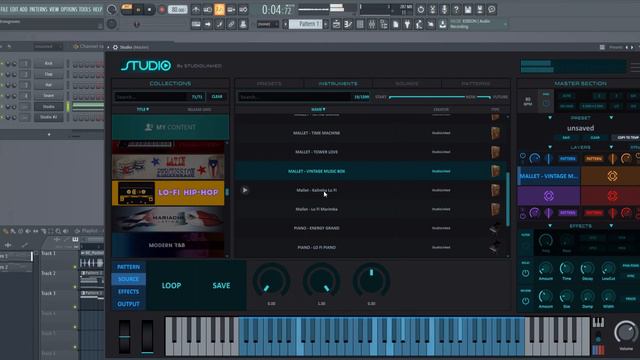Open the Piano roll view icon
640x360 pixels.
pos(348,24)
